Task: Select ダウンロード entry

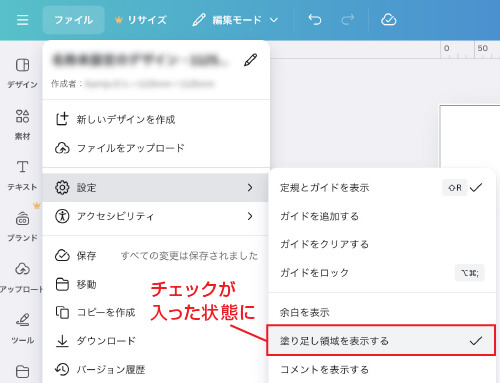Action: tap(156, 341)
